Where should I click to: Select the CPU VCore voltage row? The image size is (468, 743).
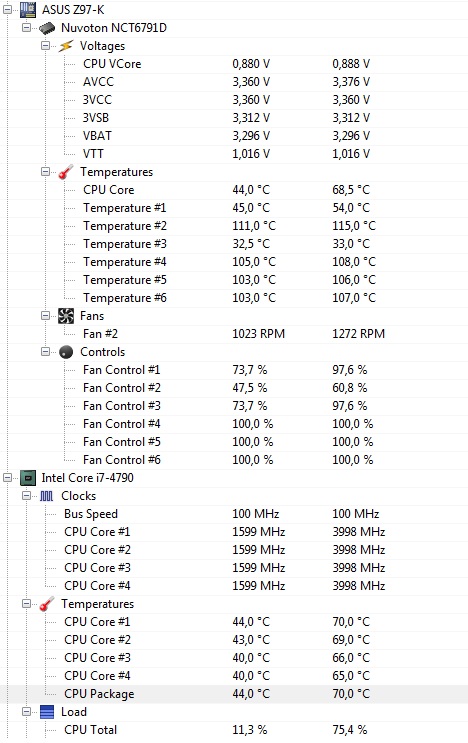(234, 64)
